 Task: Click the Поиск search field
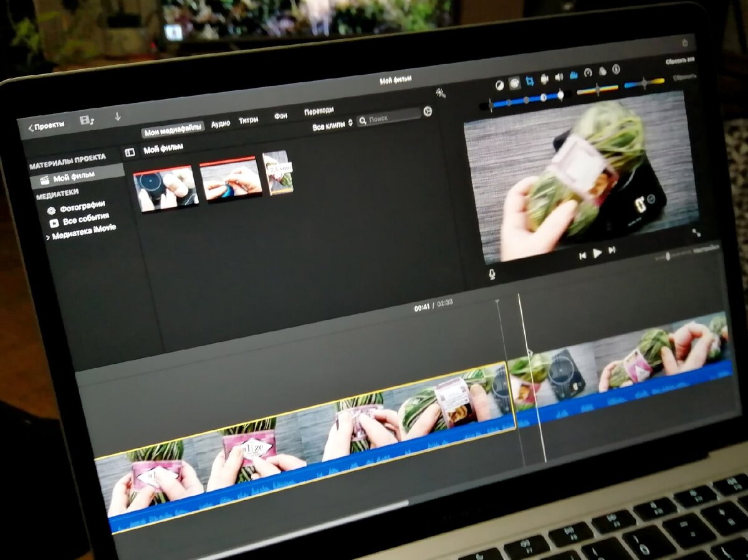[388, 116]
